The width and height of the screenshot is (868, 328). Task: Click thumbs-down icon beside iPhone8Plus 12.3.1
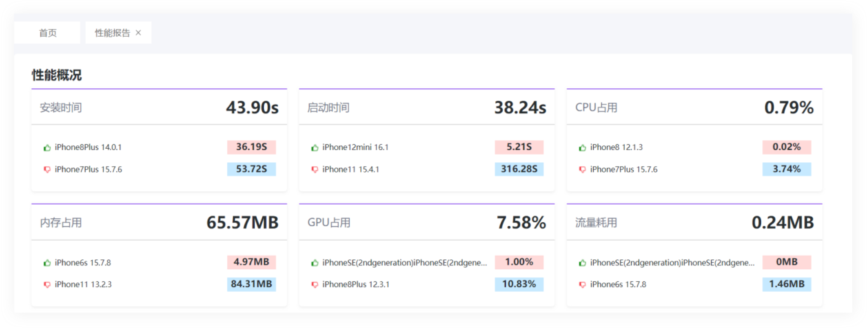[x=314, y=285]
